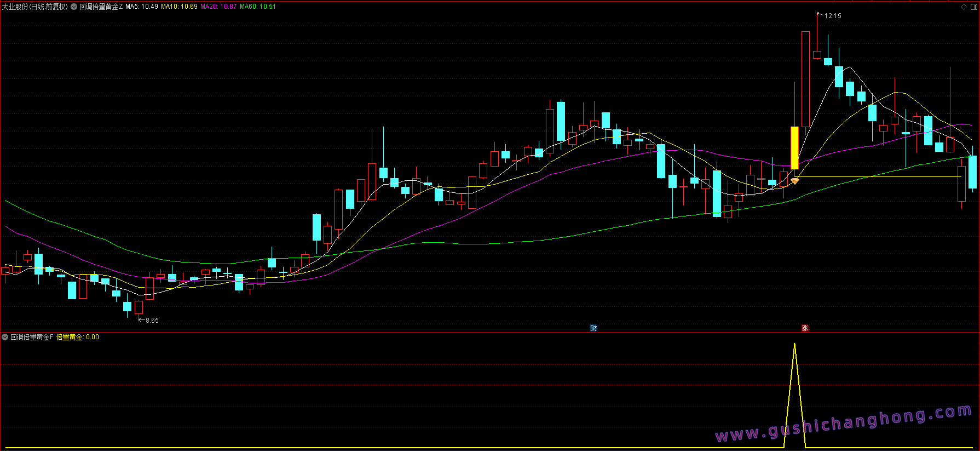Click the white MA5 value label

142,7
